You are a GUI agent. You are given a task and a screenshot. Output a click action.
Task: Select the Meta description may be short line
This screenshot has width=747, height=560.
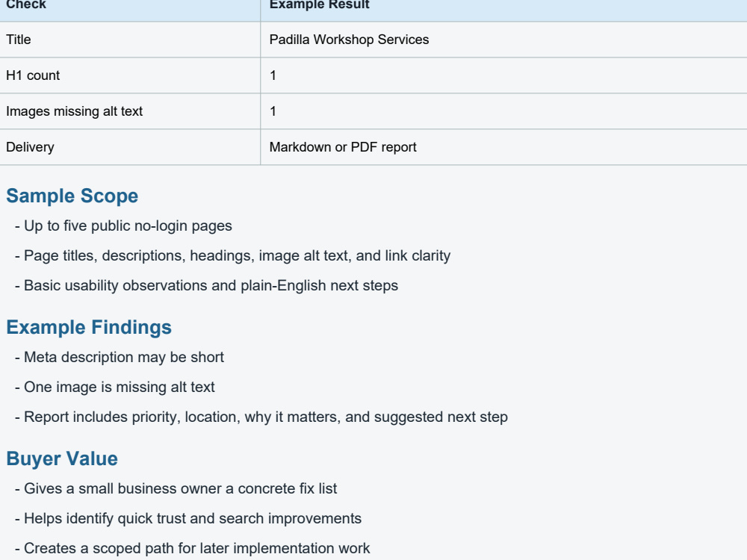tap(119, 357)
